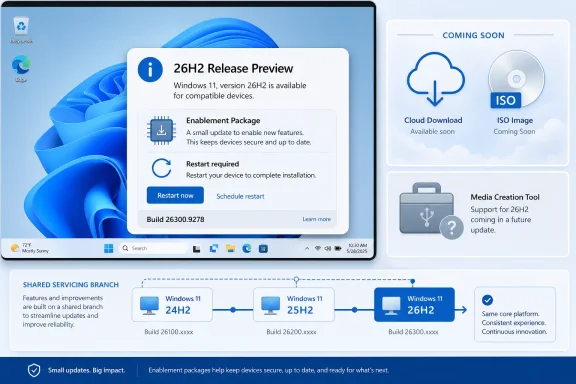Select the Media Creation Tool toolbox icon
Screen dimensions: 576x384
[431, 211]
